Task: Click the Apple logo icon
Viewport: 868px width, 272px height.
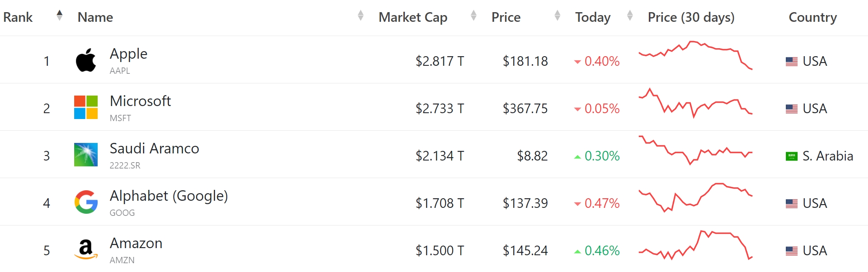Action: pos(86,60)
